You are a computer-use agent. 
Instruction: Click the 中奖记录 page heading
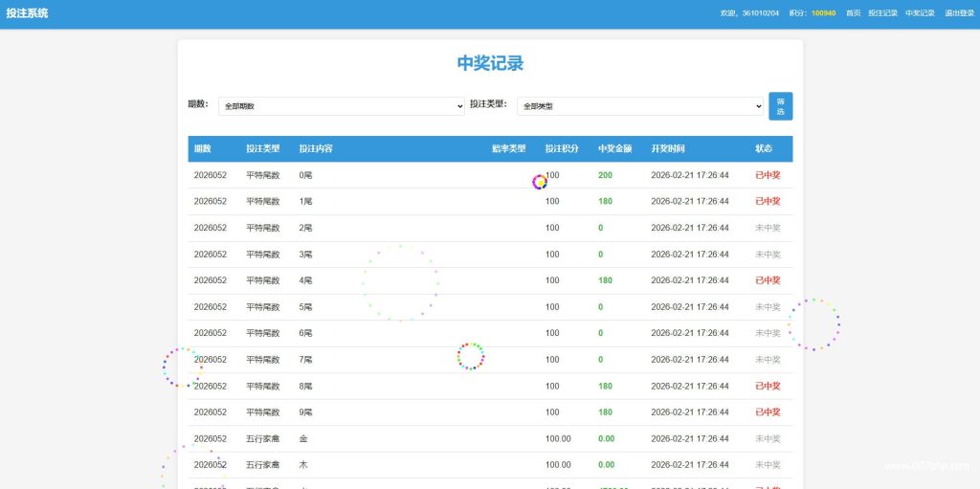click(490, 63)
